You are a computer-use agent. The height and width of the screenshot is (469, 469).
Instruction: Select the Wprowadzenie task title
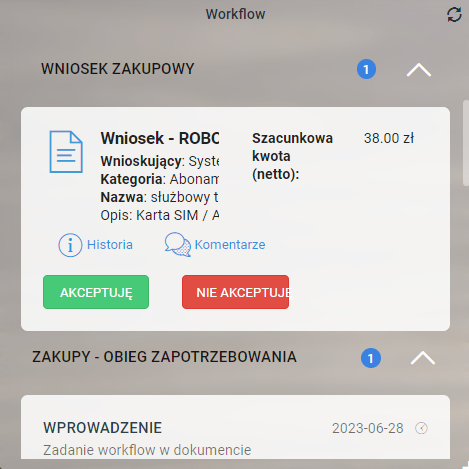pyautogui.click(x=102, y=428)
